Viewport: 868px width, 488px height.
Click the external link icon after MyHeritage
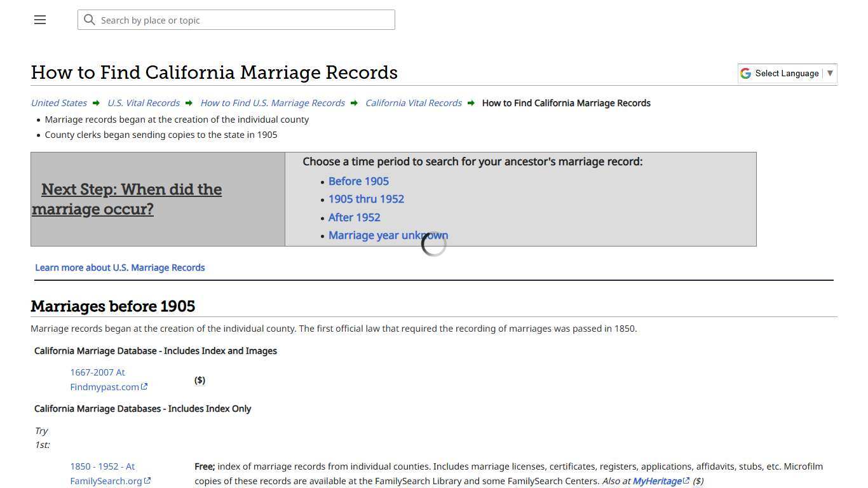point(687,481)
